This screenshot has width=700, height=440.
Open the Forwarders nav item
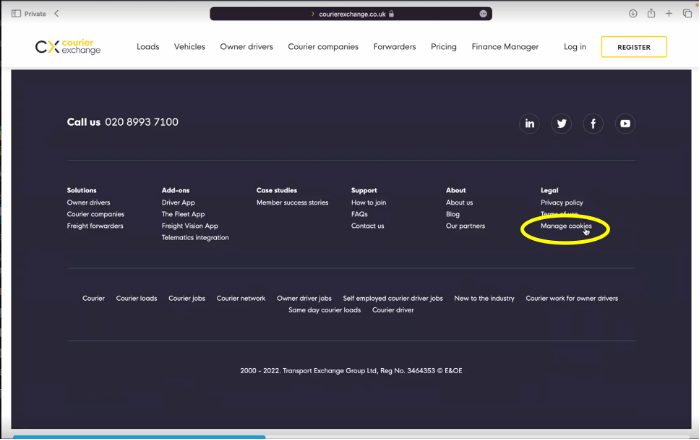(395, 46)
